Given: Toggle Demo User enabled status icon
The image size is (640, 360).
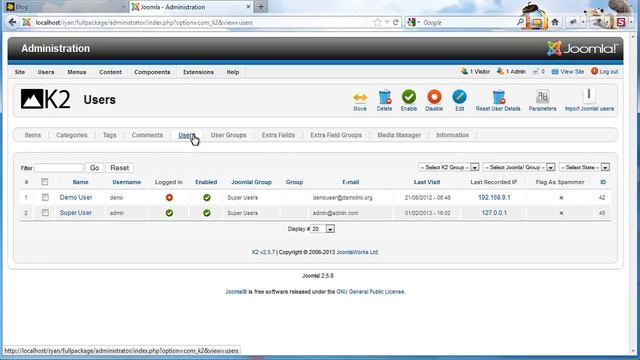Looking at the screenshot, I should (207, 198).
